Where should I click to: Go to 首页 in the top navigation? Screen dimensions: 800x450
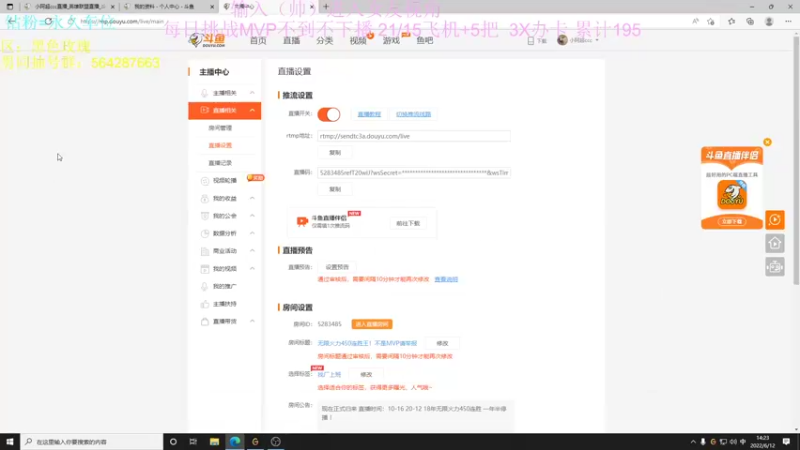(x=258, y=40)
